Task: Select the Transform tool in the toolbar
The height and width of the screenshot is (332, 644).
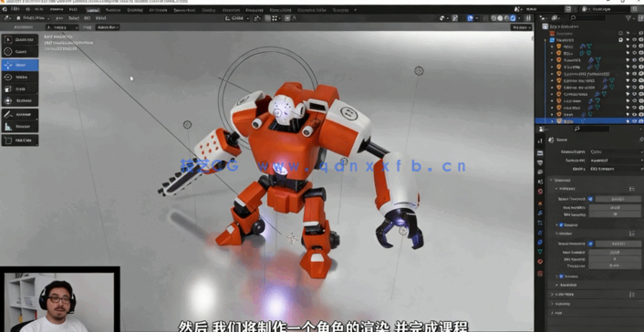Action: pos(20,100)
